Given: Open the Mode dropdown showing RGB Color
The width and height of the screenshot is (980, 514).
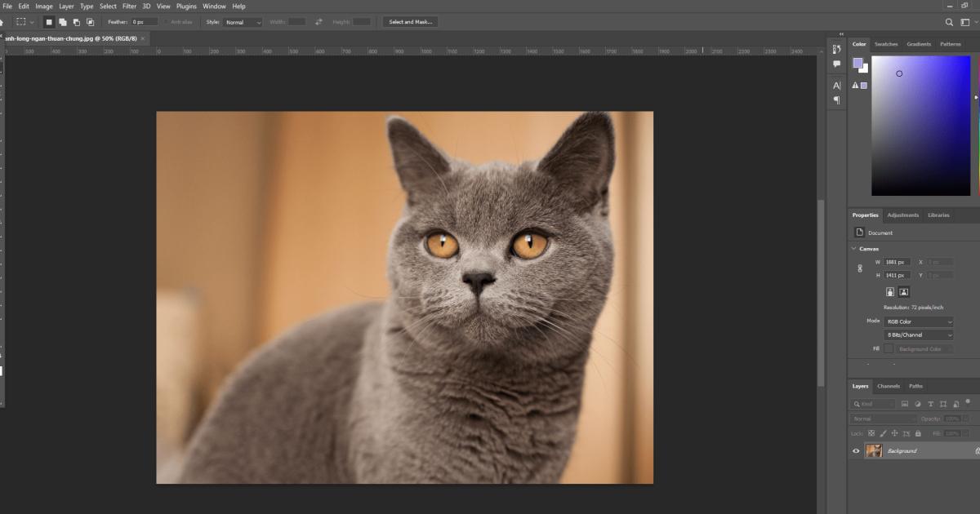Looking at the screenshot, I should click(x=919, y=321).
